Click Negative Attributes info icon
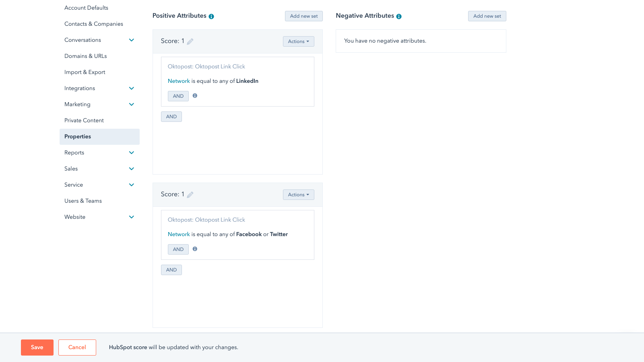The height and width of the screenshot is (362, 644). click(399, 16)
